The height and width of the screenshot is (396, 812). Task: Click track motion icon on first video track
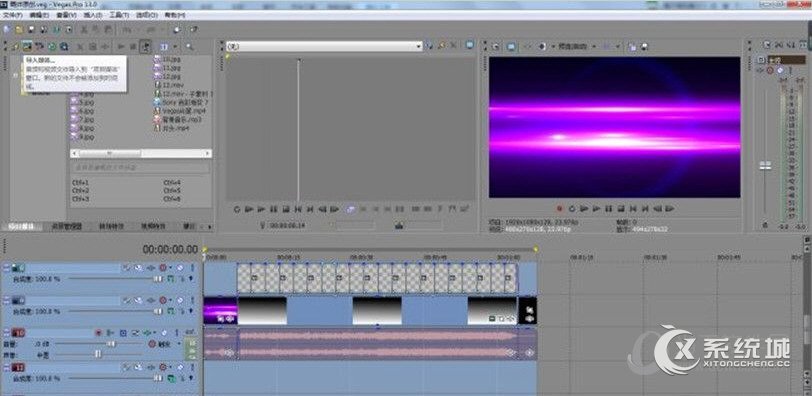tap(127, 268)
